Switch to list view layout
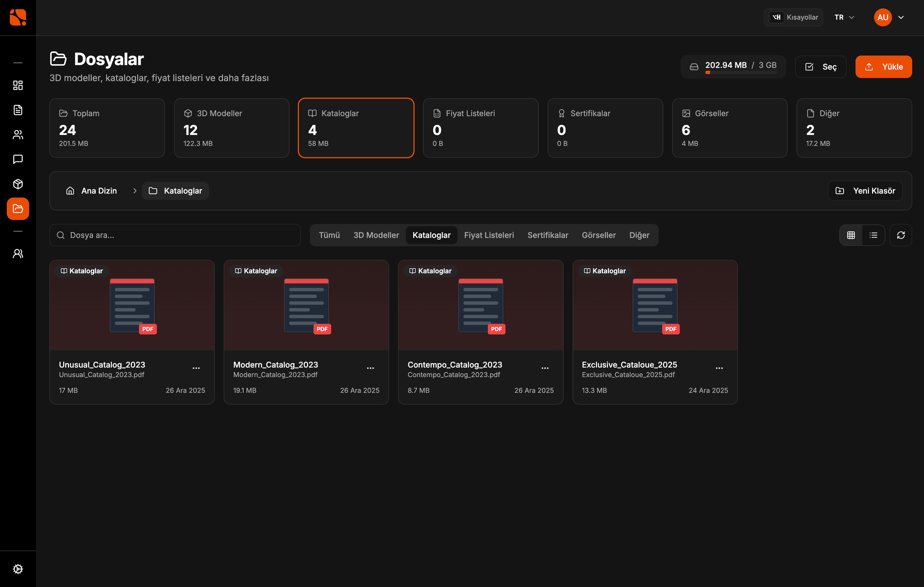 [x=873, y=235]
